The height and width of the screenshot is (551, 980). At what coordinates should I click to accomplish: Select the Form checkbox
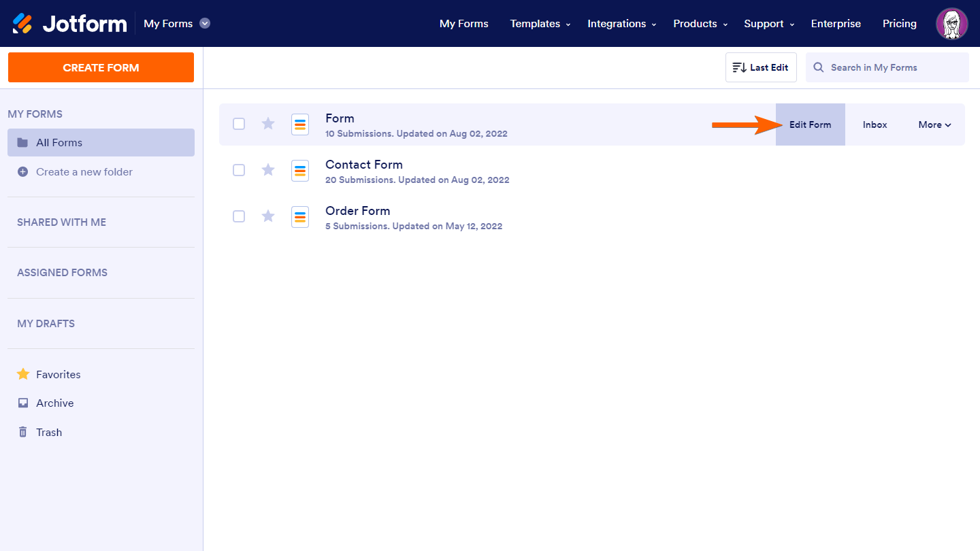(239, 124)
